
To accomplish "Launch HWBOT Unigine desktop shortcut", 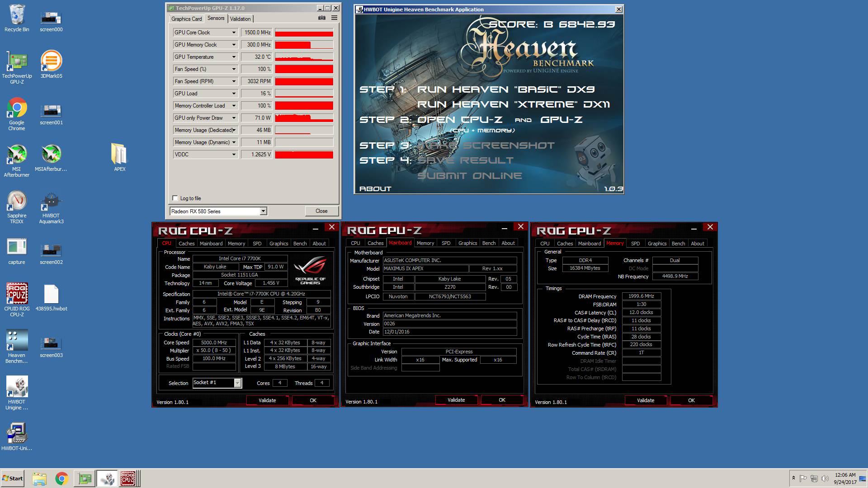I will tap(17, 393).
